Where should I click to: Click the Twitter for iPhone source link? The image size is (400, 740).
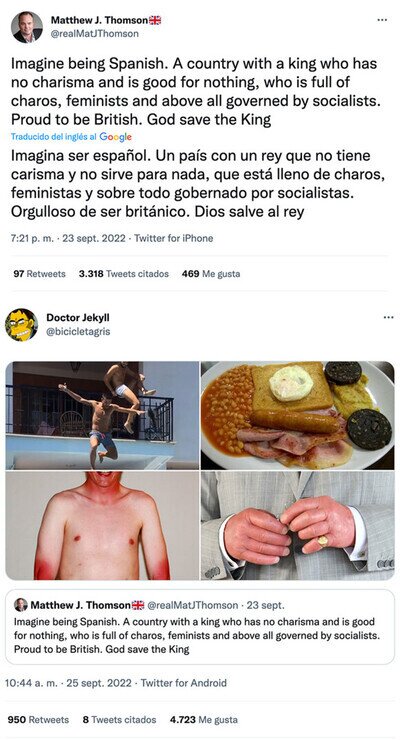pos(174,238)
